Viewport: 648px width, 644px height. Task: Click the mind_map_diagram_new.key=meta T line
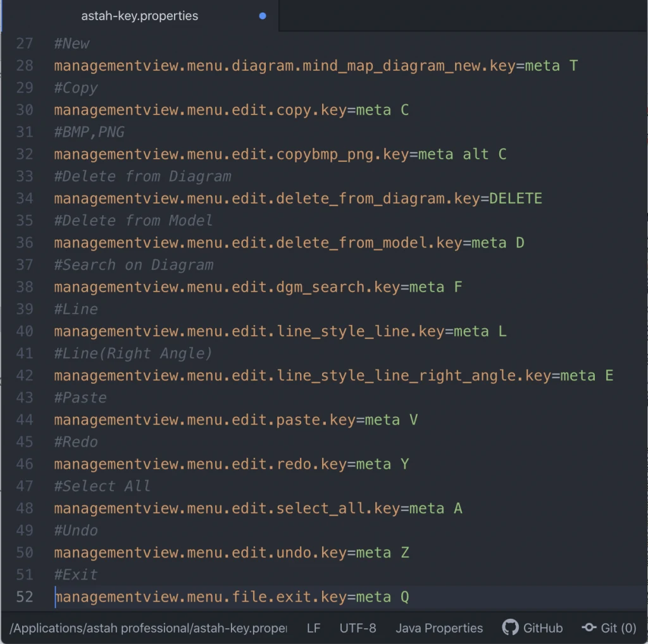point(316,66)
